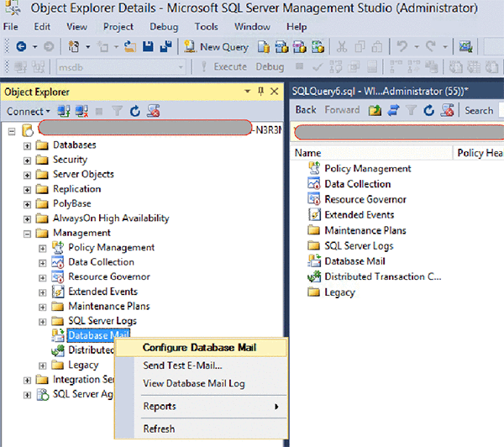Open the Debug menu
The image size is (504, 447).
(x=164, y=27)
